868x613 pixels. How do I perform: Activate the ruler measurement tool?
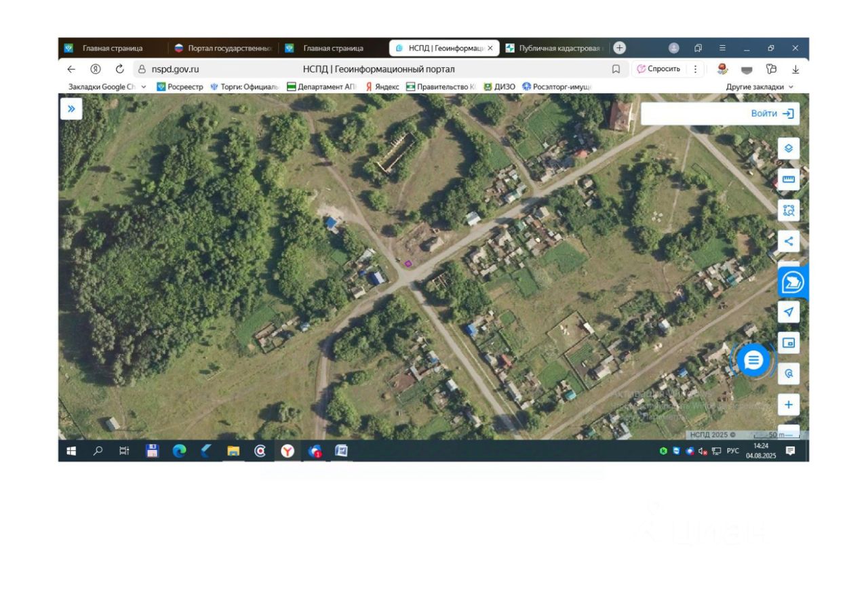pos(788,179)
